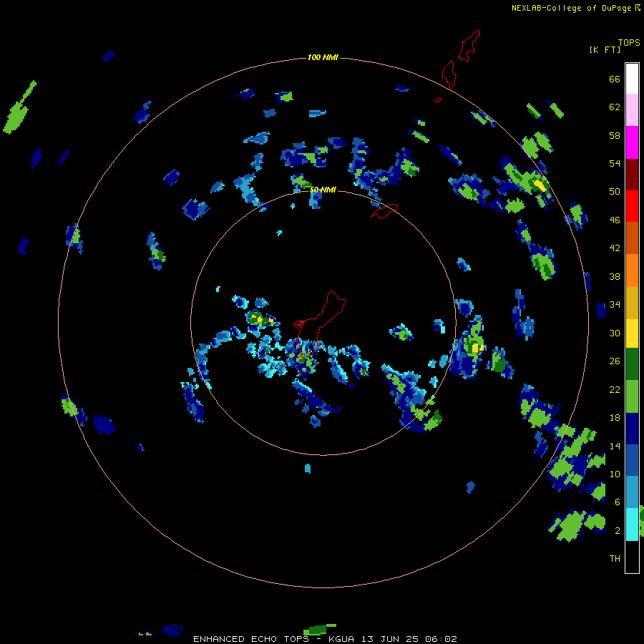The height and width of the screenshot is (644, 644).
Task: Click the Rota island outline near 50 NMI ring
Action: [x=384, y=211]
